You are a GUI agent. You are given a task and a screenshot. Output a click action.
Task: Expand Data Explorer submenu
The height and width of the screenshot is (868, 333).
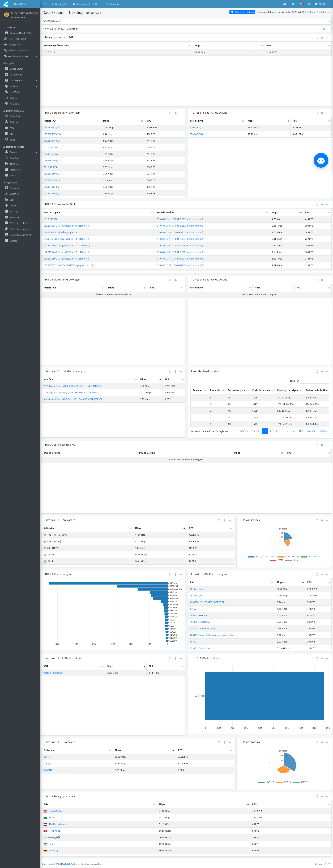coord(20,80)
